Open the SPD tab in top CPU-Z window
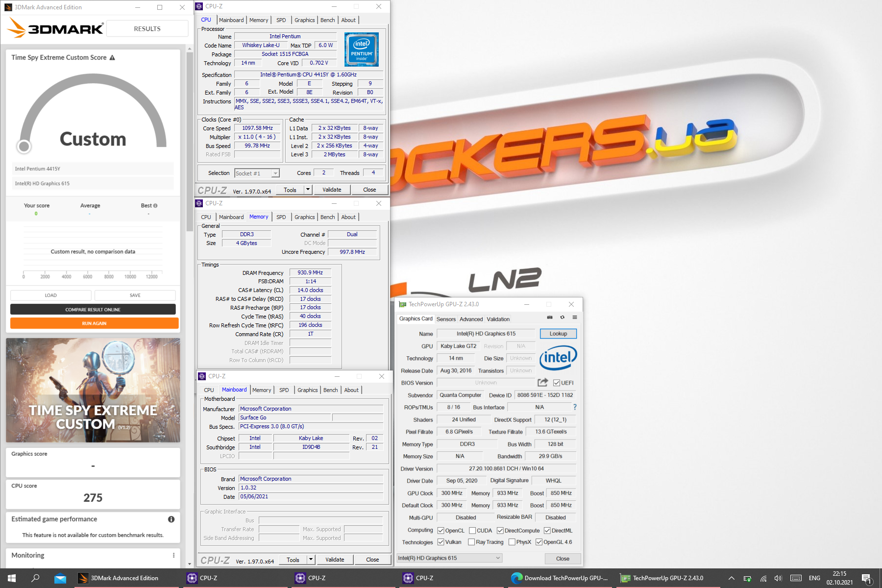 coord(281,20)
